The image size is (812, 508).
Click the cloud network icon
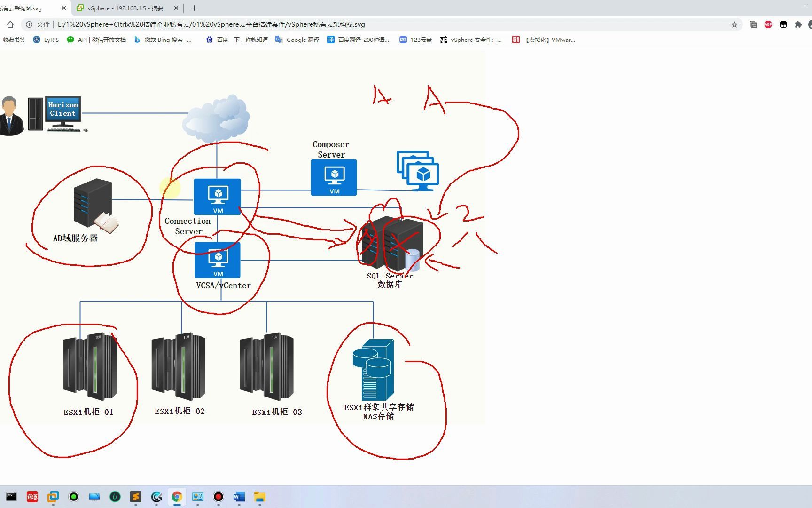[217, 118]
